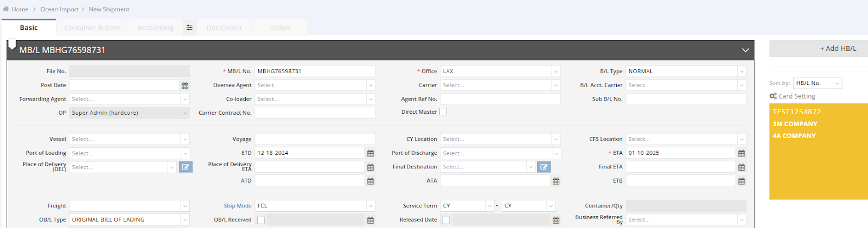Expand the B/L Type dropdown
Screen dimensions: 868x228
pos(741,71)
